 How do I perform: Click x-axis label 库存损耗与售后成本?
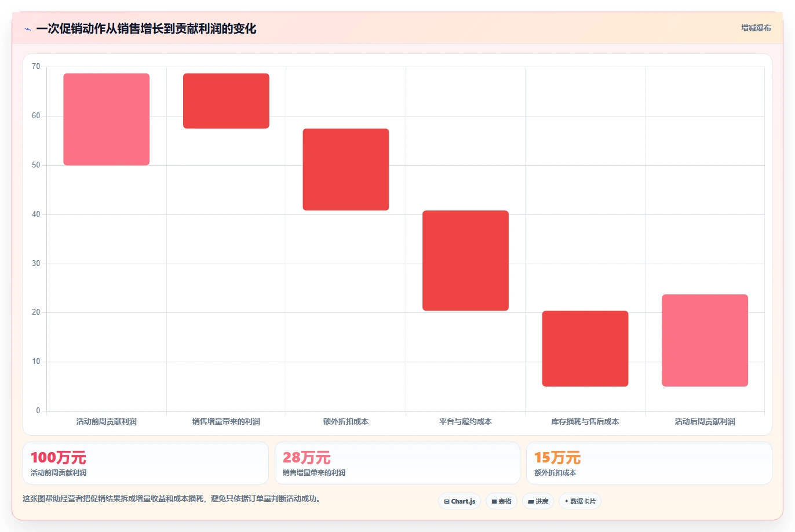coord(585,421)
